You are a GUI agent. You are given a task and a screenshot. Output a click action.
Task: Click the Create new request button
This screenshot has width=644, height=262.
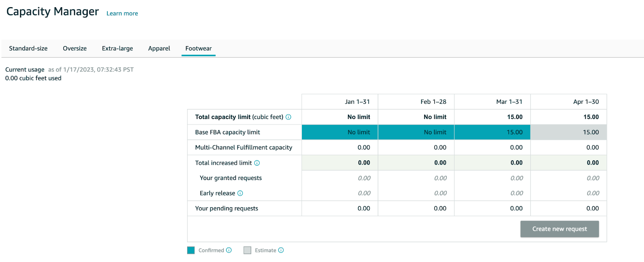tap(559, 229)
